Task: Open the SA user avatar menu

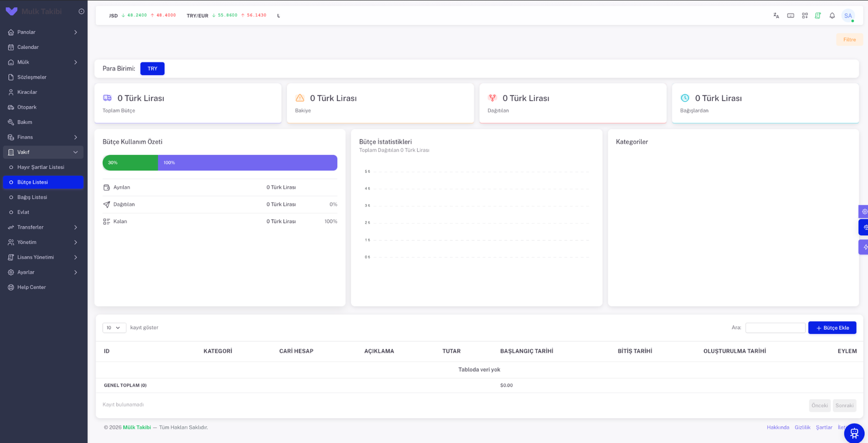Action: tap(848, 16)
